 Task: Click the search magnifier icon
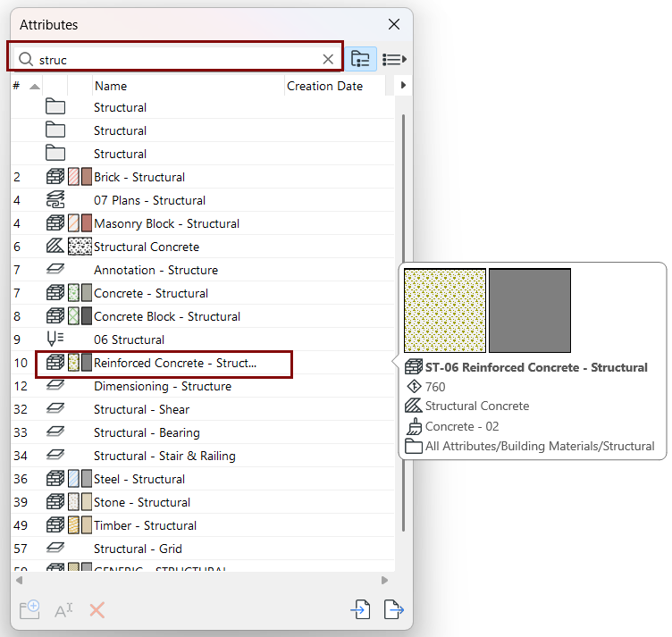26,59
